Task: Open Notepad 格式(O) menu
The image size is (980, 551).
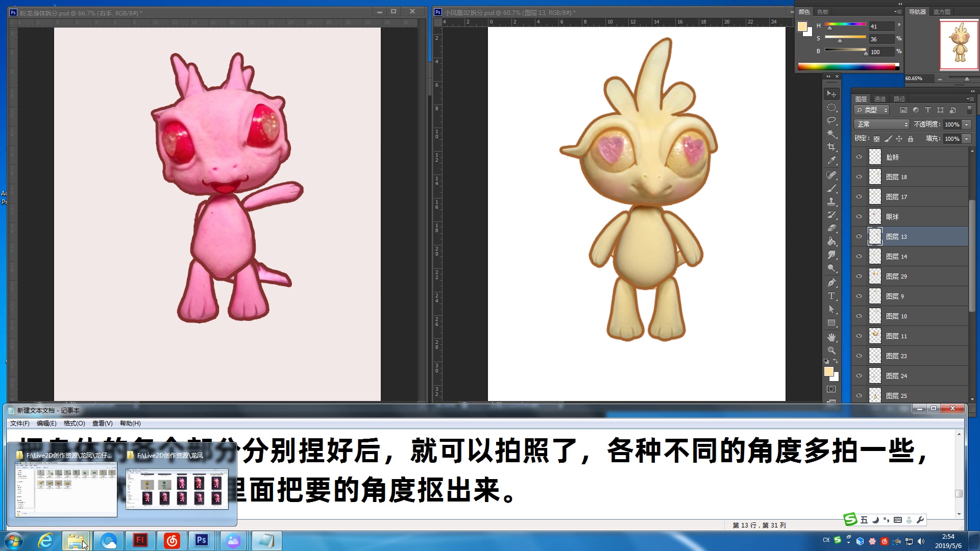Action: (x=75, y=423)
